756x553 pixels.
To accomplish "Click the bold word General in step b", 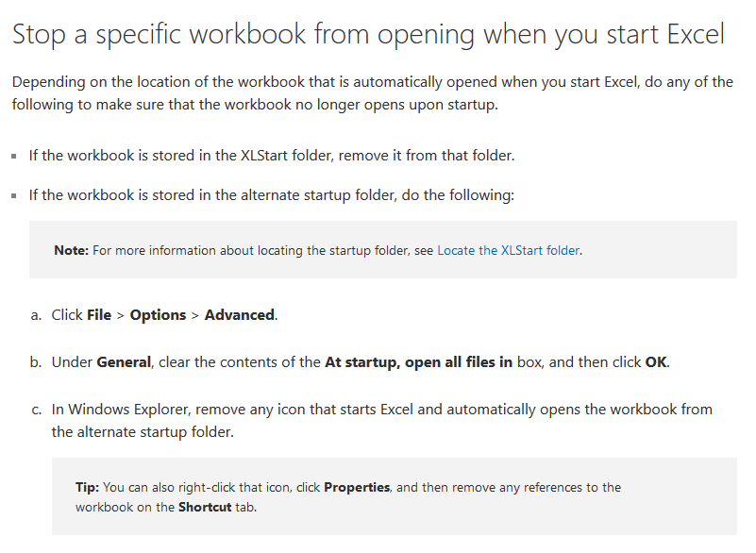I will pyautogui.click(x=124, y=362).
